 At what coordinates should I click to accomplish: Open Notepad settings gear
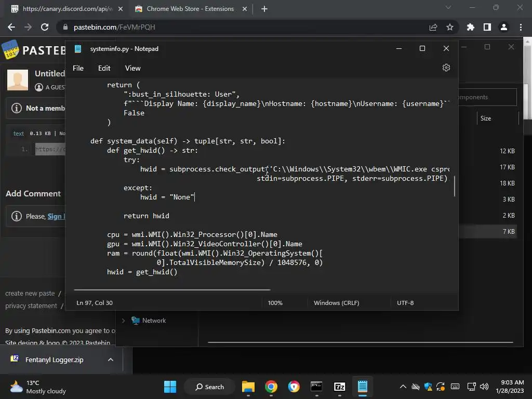(x=446, y=68)
